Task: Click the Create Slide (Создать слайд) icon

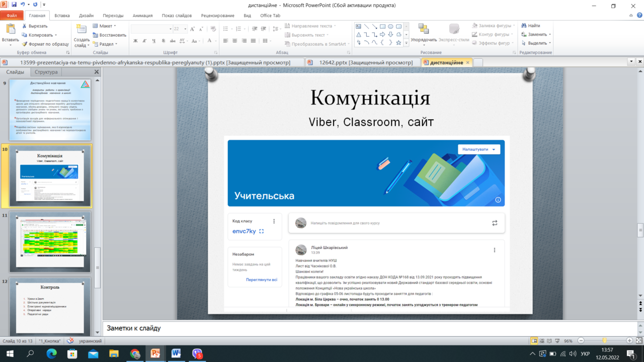Action: 82,29
